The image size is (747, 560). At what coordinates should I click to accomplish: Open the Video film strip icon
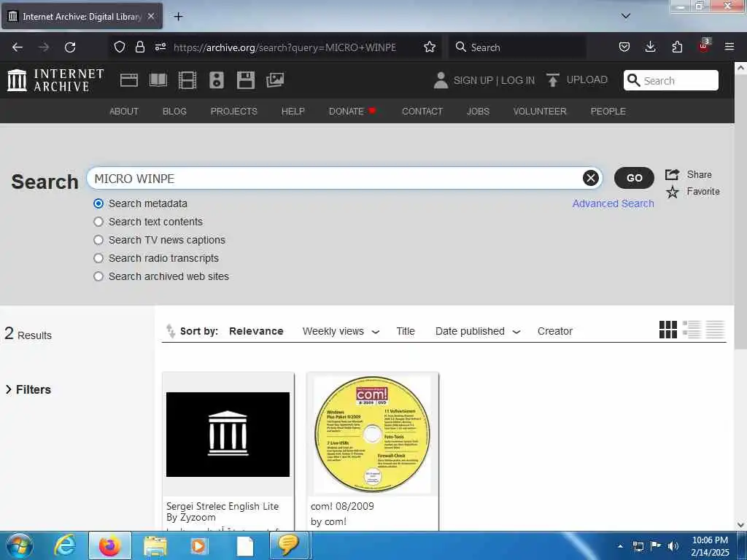187,80
